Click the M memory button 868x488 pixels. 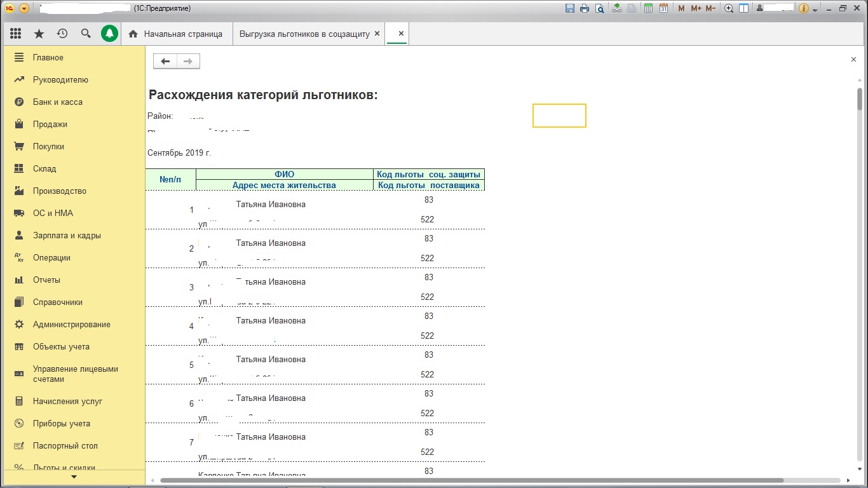tap(682, 8)
